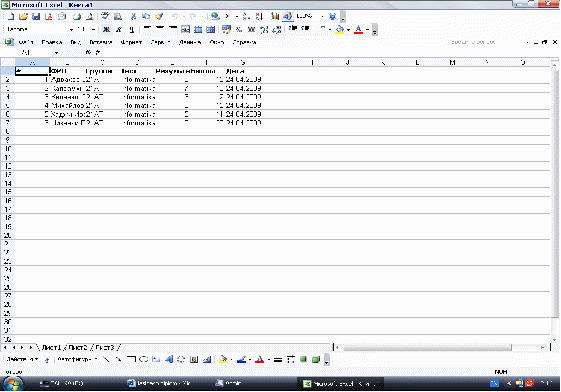Screen dimensions: 561x392
Task: Switch to the Лист2 sheet tab
Action: point(78,347)
